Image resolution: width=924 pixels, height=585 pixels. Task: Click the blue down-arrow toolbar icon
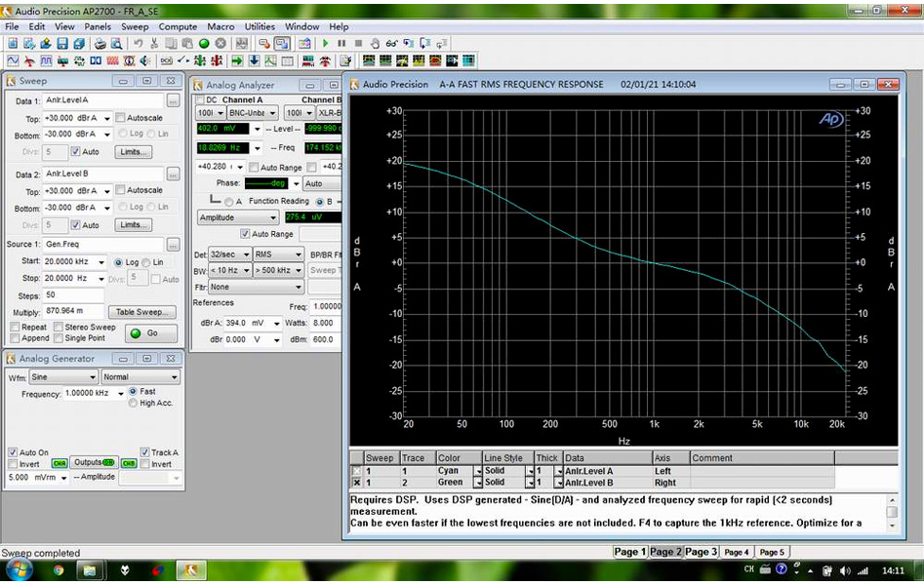[254, 60]
